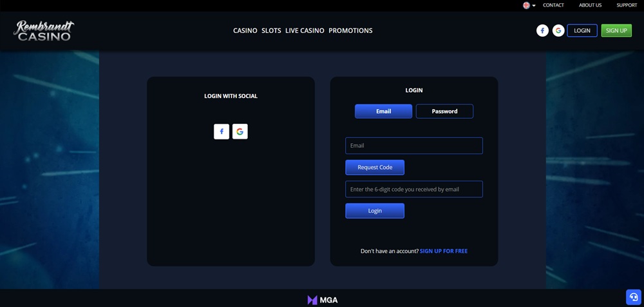Click the "Don't have an account?" text
The height and width of the screenshot is (307, 644).
tap(390, 251)
